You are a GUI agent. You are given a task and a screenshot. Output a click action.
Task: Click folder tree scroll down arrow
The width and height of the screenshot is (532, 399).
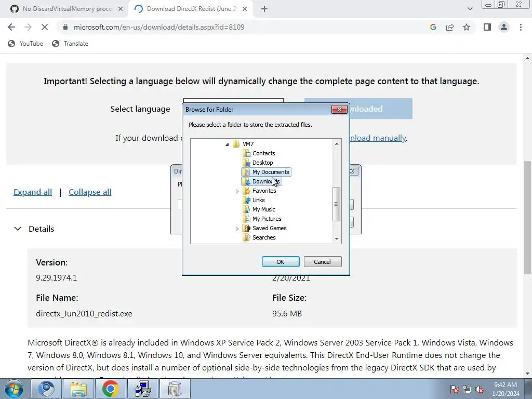[337, 239]
